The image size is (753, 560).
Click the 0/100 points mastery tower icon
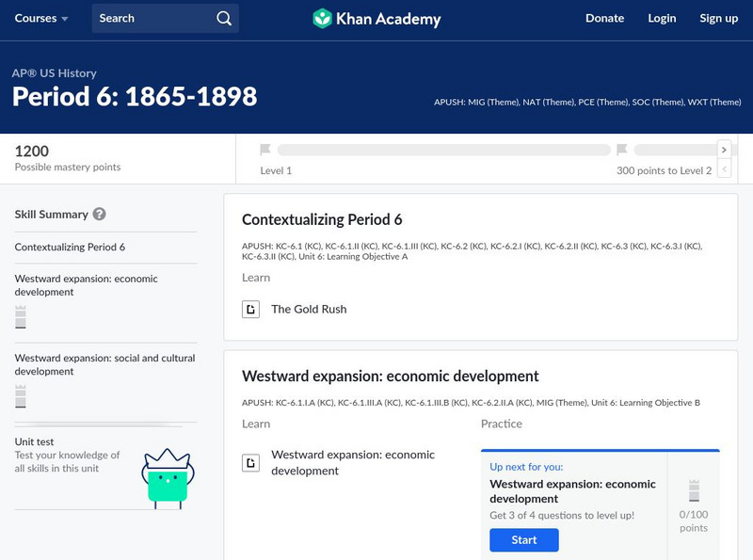point(695,491)
